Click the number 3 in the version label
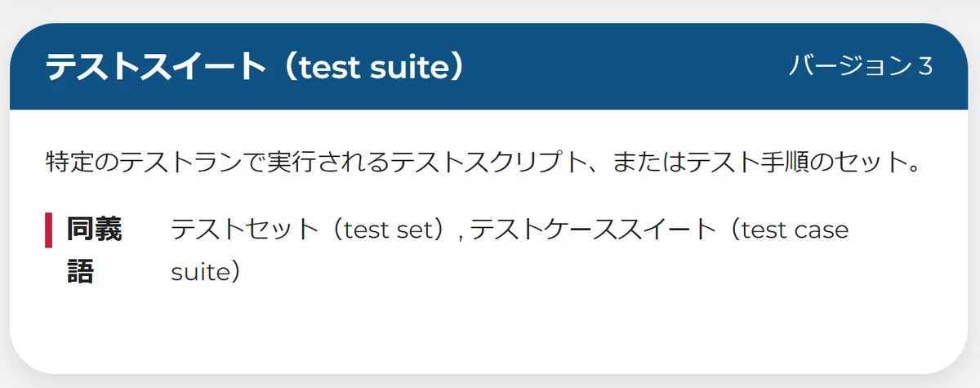 [x=924, y=67]
